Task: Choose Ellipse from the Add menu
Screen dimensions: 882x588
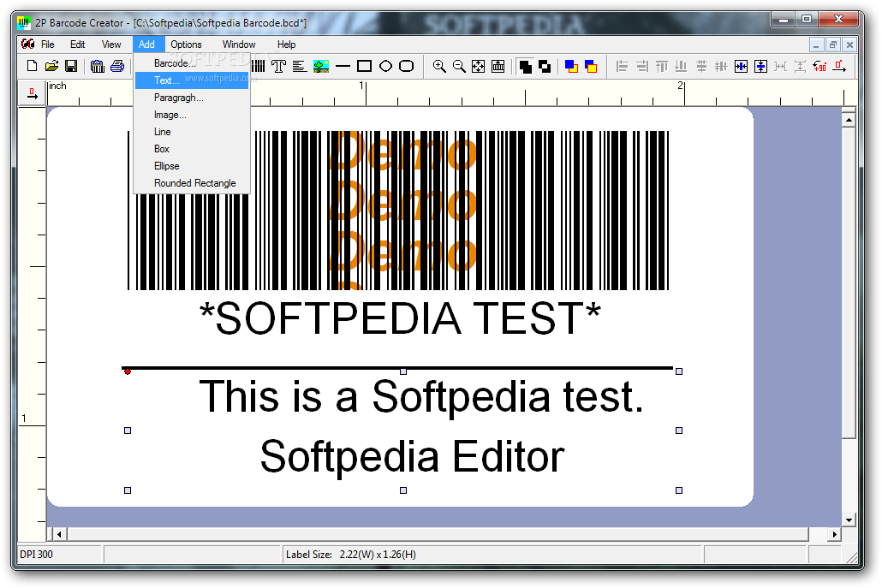Action: (x=192, y=166)
